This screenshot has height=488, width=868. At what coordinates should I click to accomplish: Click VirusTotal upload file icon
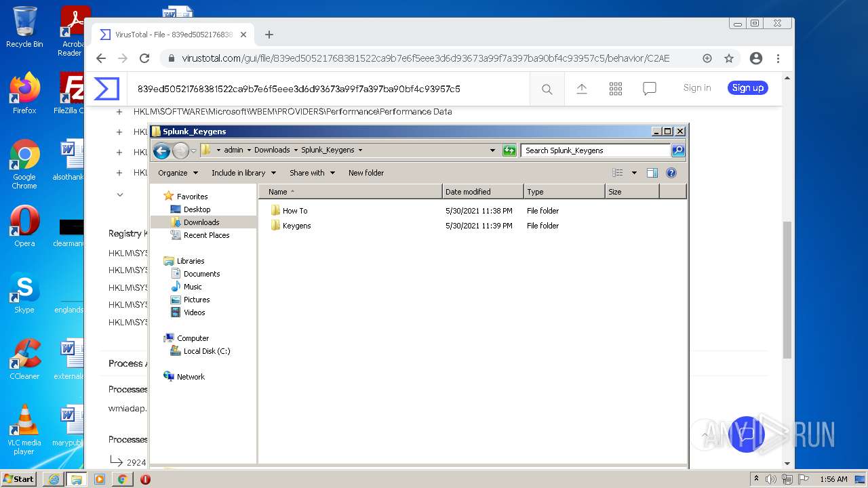582,89
